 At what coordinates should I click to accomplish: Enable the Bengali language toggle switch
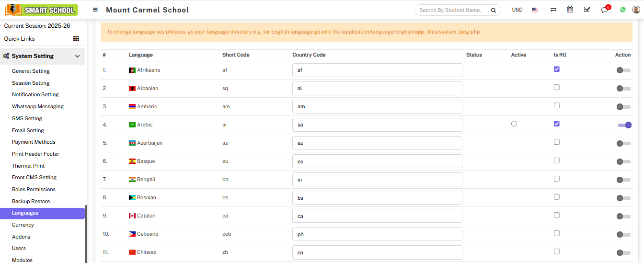[623, 180]
